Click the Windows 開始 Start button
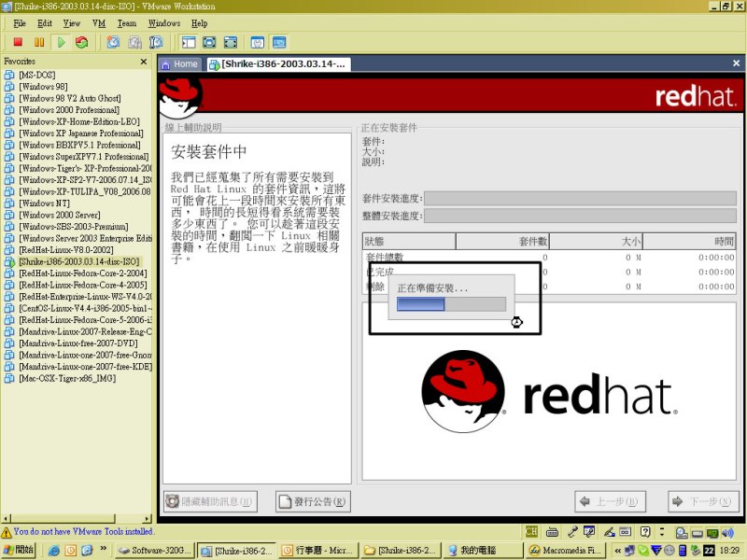The height and width of the screenshot is (560, 747). (x=19, y=550)
